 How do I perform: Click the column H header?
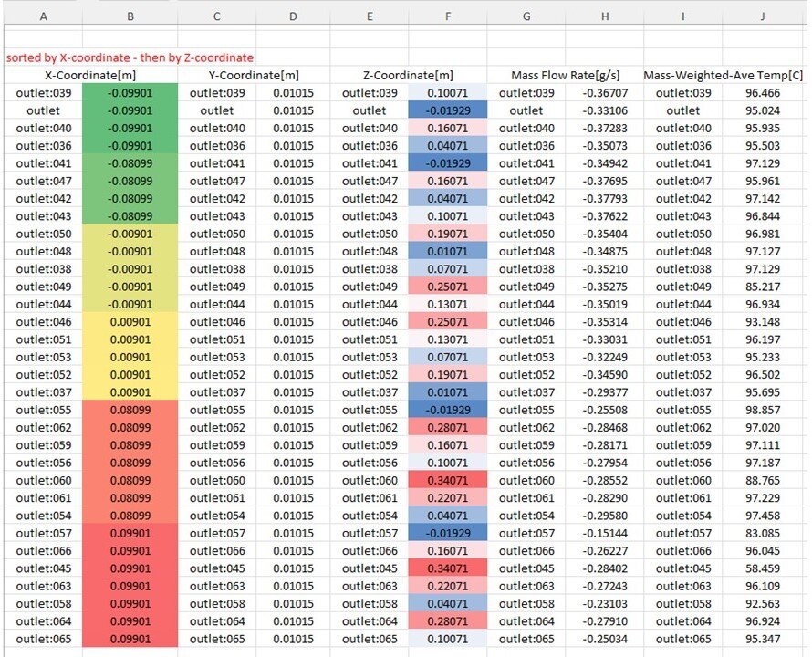tap(605, 16)
